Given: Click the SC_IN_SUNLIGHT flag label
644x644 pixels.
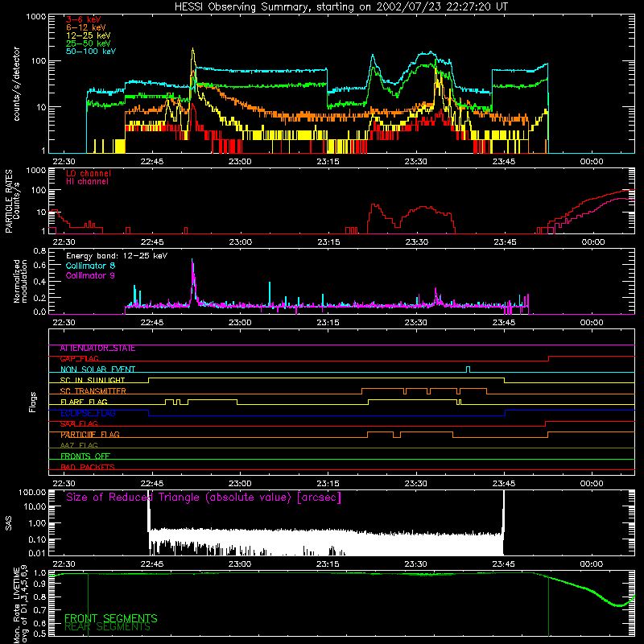Looking at the screenshot, I should tap(93, 380).
